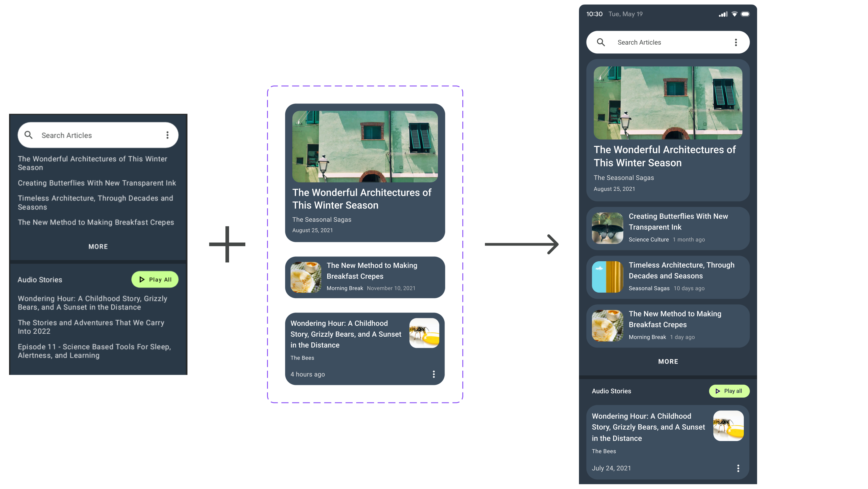Viewport: 868px width, 489px height.
Task: Expand MORE in the left panel article list
Action: (98, 246)
